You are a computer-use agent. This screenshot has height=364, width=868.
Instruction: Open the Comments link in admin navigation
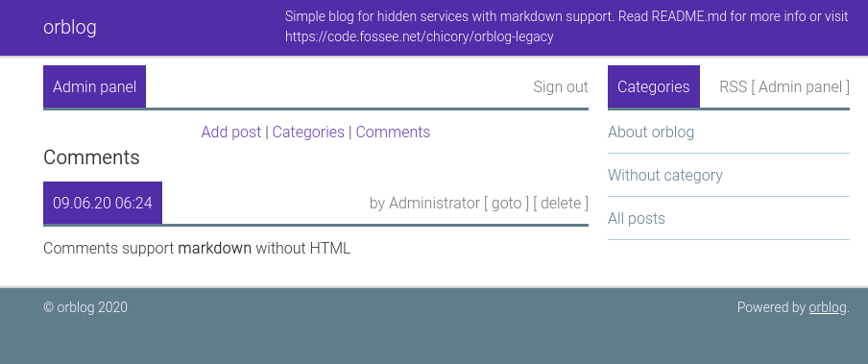click(393, 133)
